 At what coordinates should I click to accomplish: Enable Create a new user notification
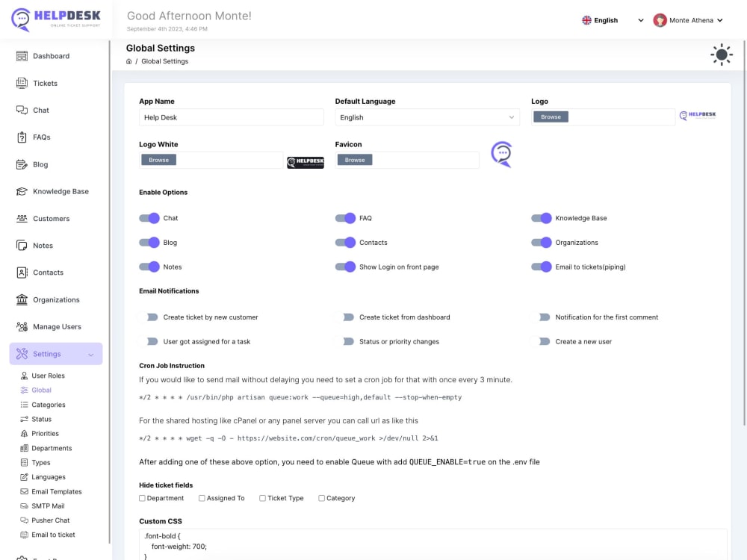(x=541, y=341)
